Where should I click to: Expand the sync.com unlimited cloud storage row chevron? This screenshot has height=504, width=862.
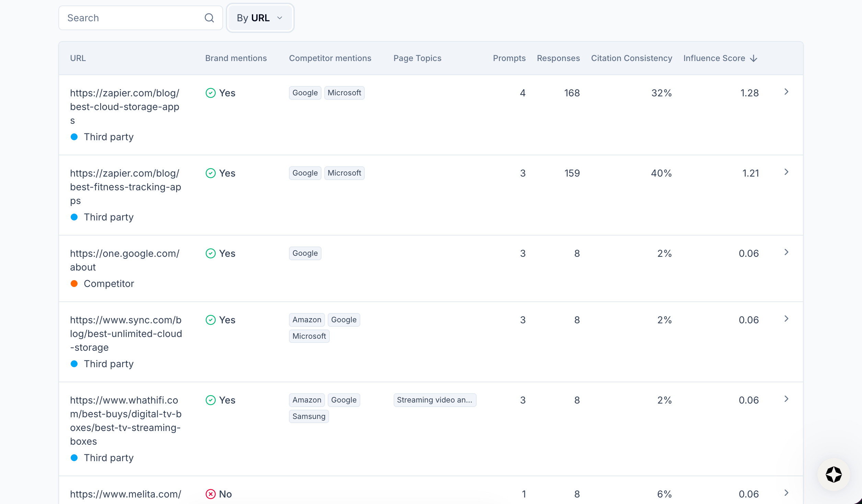pyautogui.click(x=786, y=319)
